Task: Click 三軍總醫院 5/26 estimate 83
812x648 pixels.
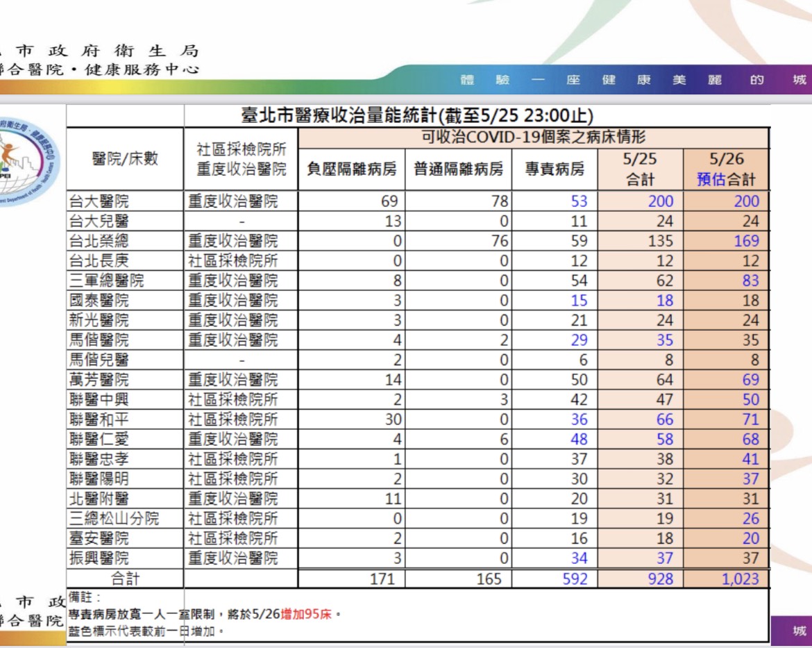Action: pos(750,281)
